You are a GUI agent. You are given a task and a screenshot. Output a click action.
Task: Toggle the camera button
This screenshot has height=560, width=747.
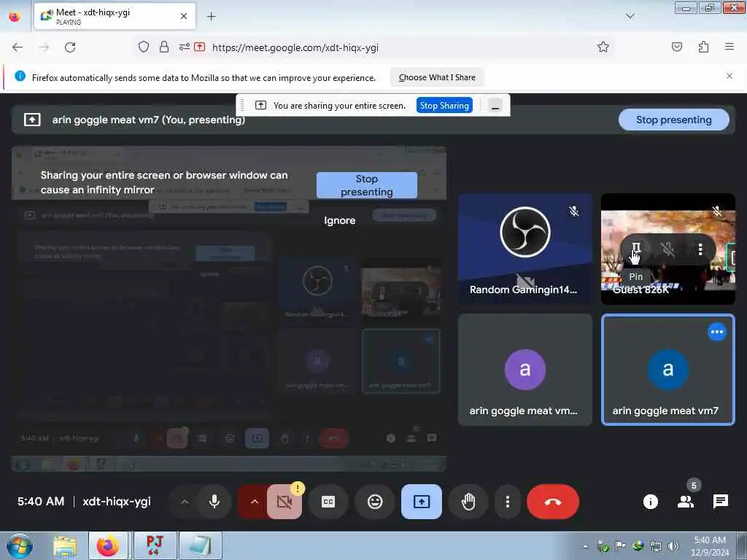[284, 502]
